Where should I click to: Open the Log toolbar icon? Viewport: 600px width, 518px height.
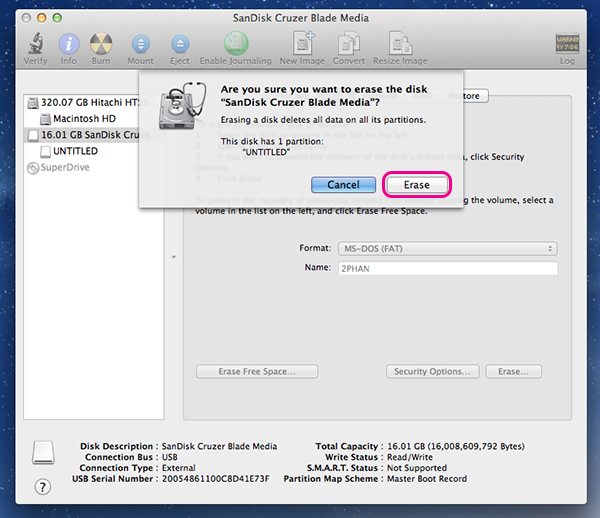click(x=567, y=43)
